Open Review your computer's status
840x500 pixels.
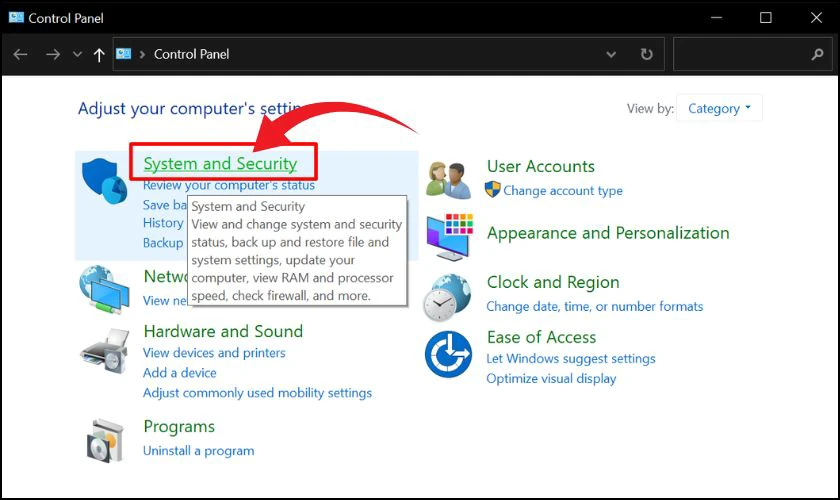click(x=229, y=185)
